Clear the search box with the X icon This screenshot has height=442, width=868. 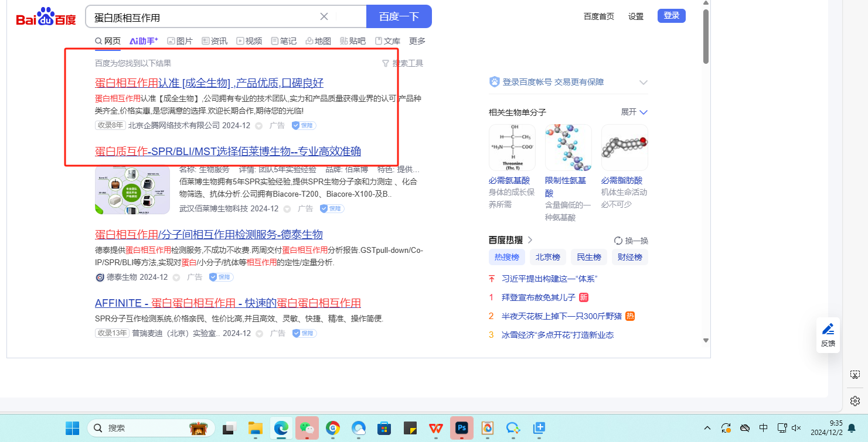(324, 16)
